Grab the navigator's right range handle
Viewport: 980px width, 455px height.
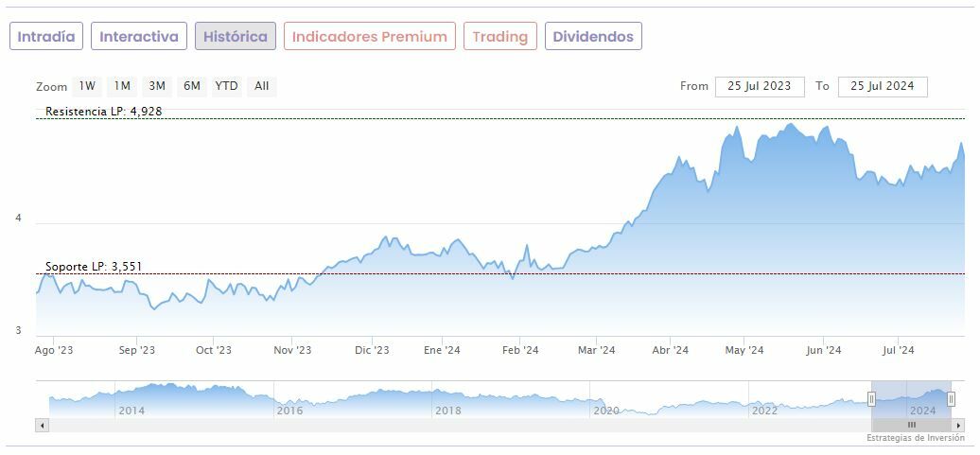coord(951,399)
